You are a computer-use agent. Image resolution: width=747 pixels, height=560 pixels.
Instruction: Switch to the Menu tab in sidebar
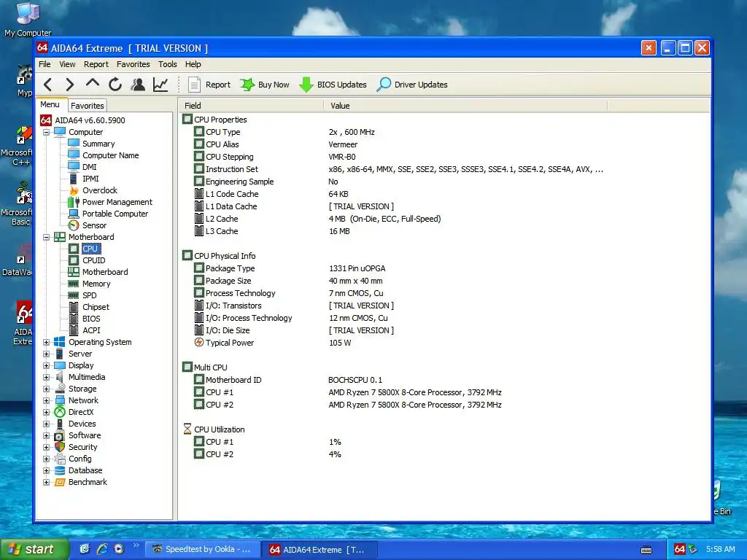click(50, 105)
